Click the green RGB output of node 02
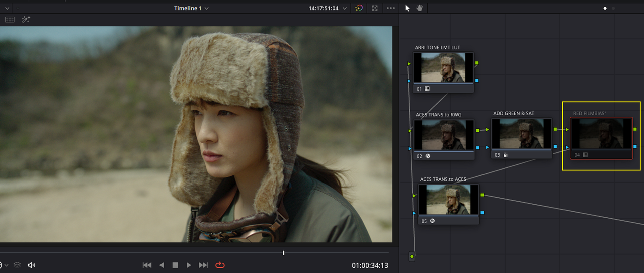This screenshot has width=644, height=273. (x=477, y=131)
